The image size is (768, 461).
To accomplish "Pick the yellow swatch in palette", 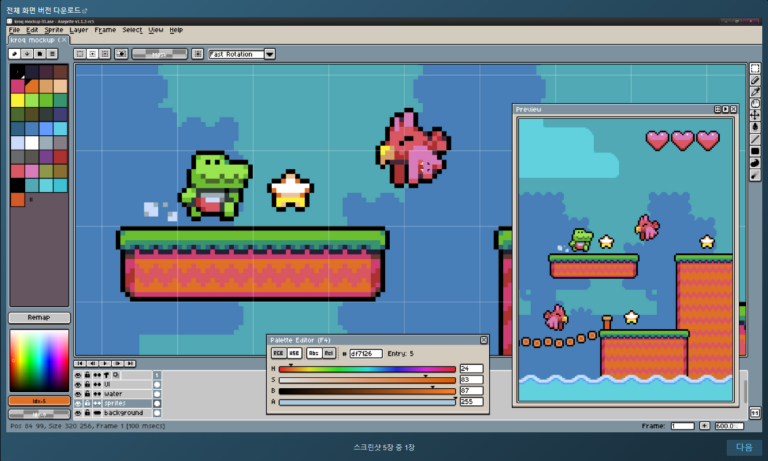I will pos(18,100).
